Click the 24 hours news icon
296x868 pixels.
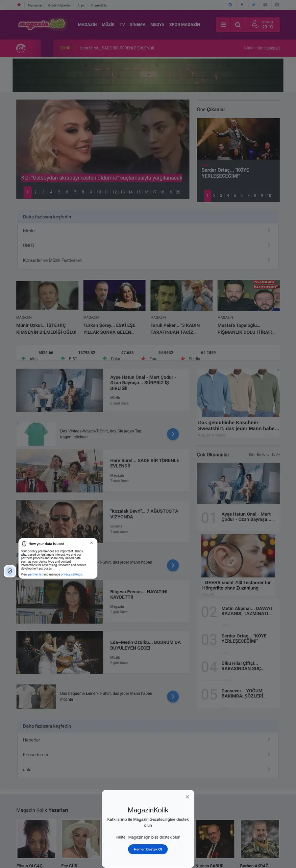tap(21, 48)
